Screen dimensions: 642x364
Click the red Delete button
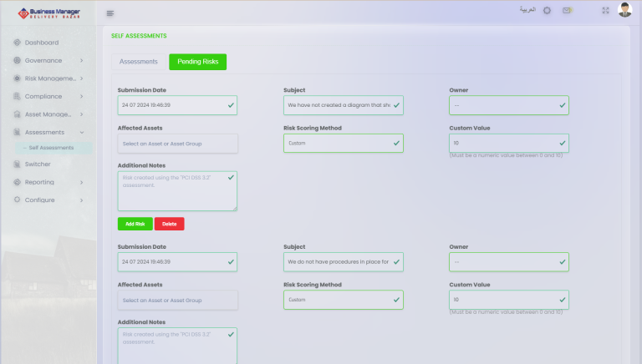[169, 224]
